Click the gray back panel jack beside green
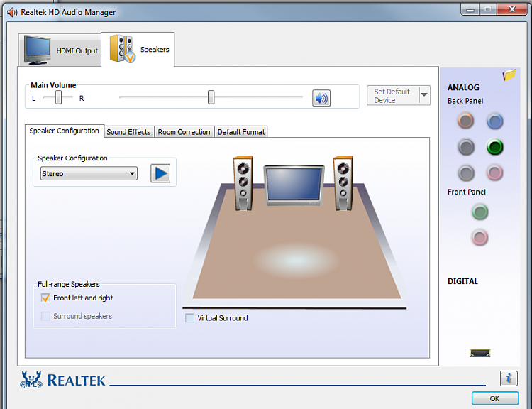The width and height of the screenshot is (532, 409). [x=466, y=147]
